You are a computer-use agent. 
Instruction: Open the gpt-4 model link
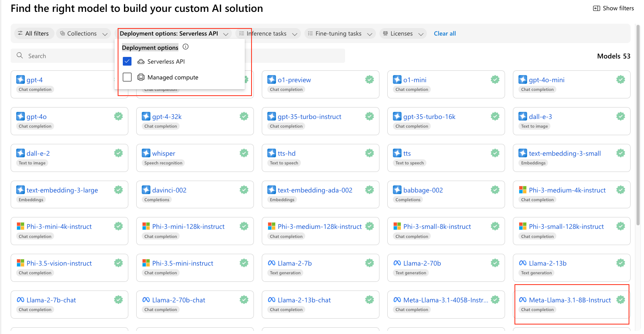(x=35, y=80)
